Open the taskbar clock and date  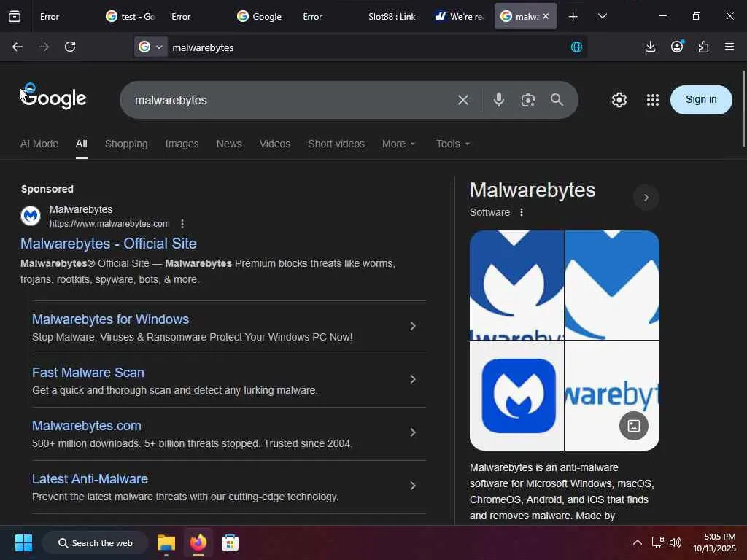(715, 542)
